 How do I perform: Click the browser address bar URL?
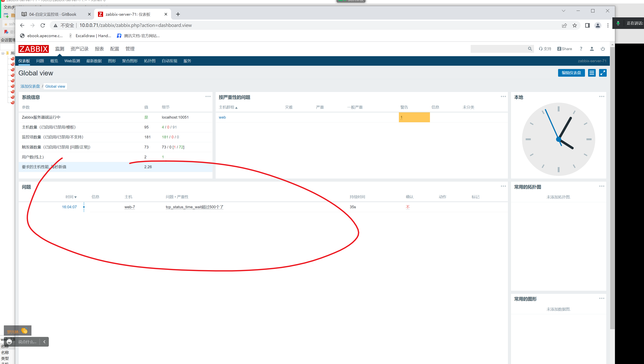coord(135,25)
